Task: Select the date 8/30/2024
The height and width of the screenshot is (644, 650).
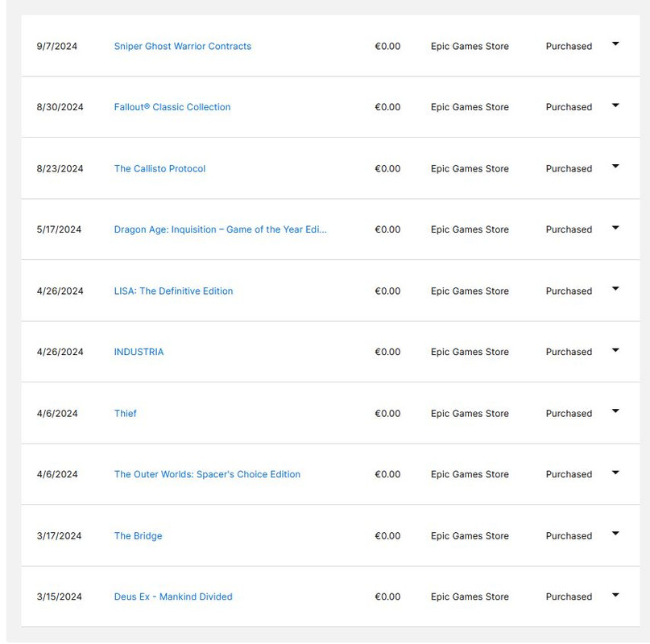Action: tap(60, 107)
